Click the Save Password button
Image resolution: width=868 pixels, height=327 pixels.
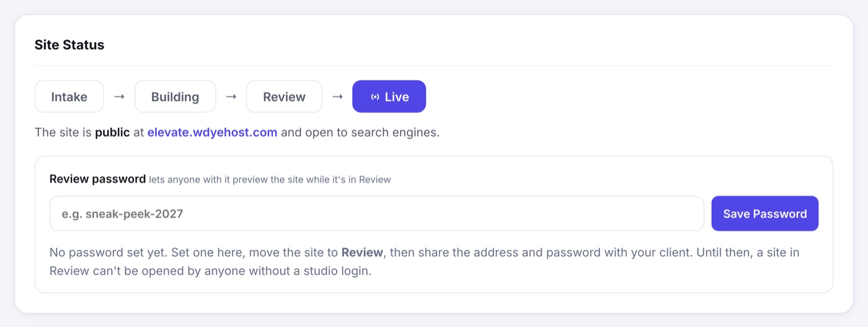[764, 213]
